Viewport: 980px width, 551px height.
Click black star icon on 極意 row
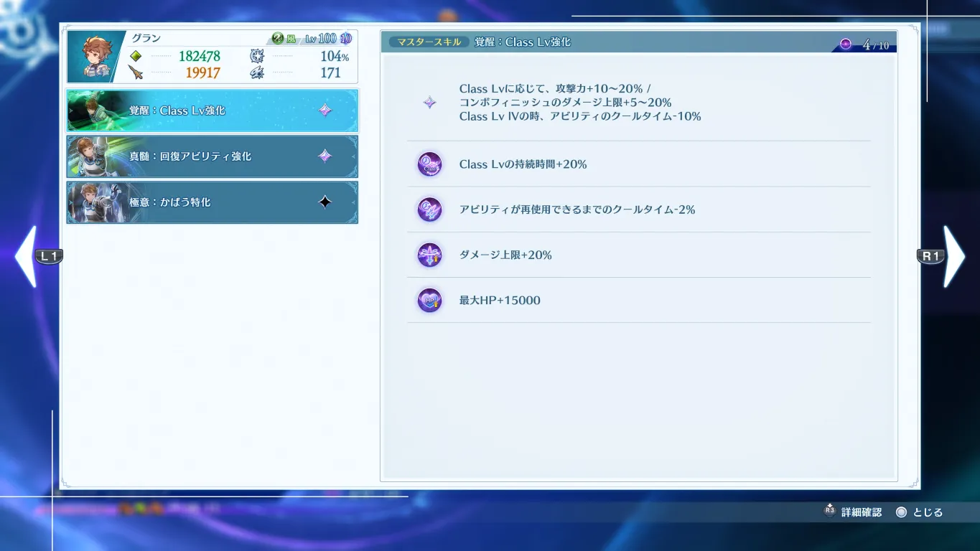[325, 202]
